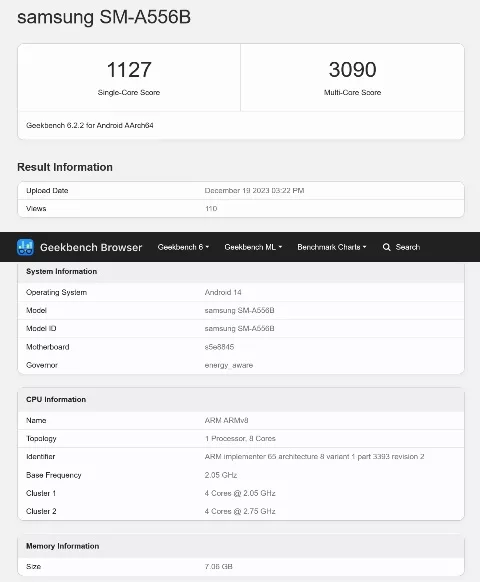
Task: Click the System Information header
Action: pyautogui.click(x=62, y=271)
